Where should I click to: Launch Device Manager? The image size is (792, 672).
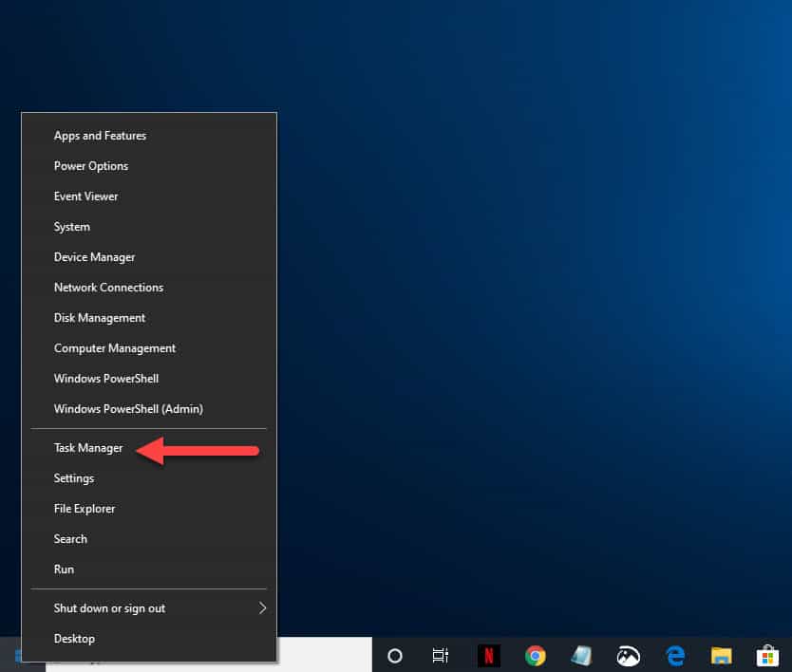tap(149, 257)
